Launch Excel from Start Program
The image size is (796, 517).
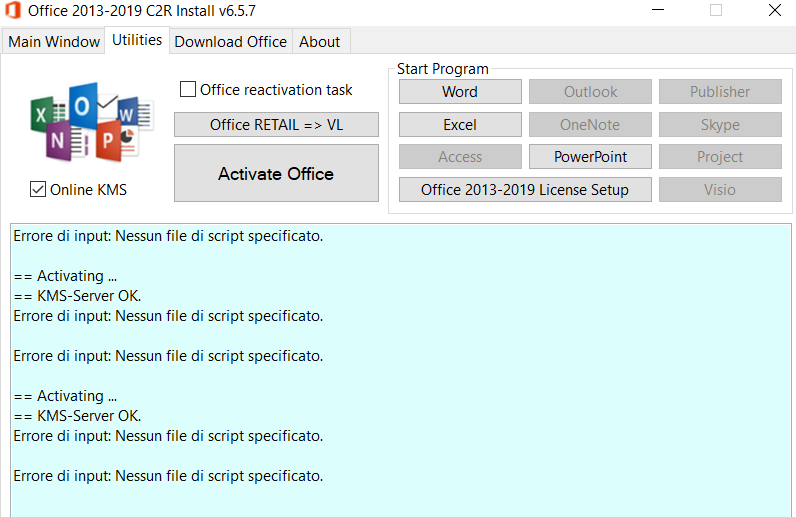coord(460,124)
